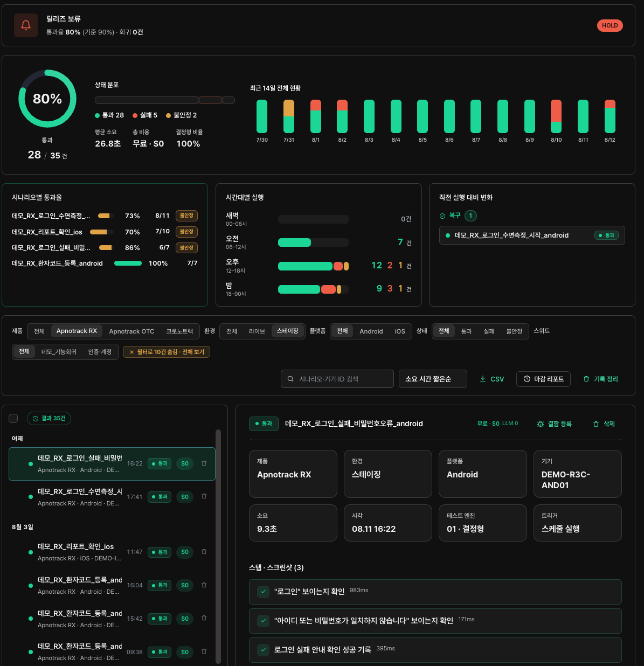Click check icon of 아이디 또는 비밀번호 step

coord(263,621)
